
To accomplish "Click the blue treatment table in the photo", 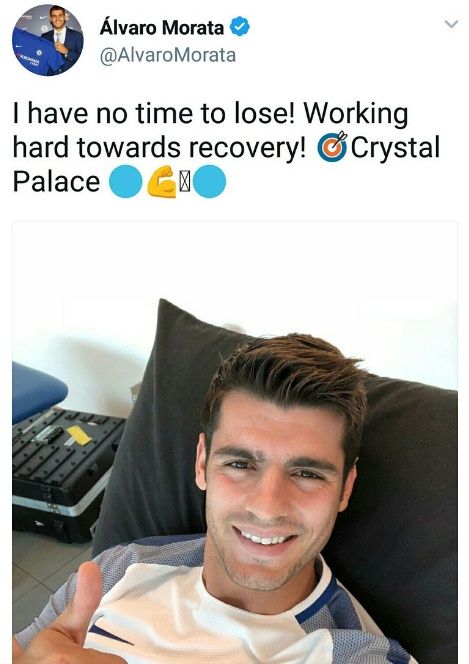I will 38,392.
